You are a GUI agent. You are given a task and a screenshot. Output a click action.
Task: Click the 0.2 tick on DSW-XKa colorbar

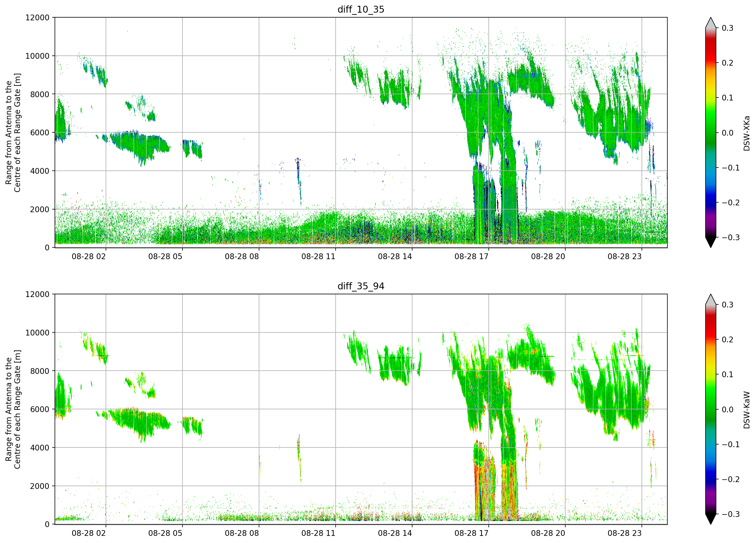tap(728, 63)
